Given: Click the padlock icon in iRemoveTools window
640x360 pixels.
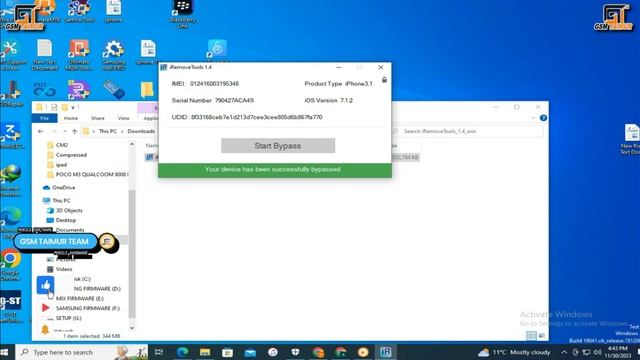Looking at the screenshot, I should [x=384, y=80].
